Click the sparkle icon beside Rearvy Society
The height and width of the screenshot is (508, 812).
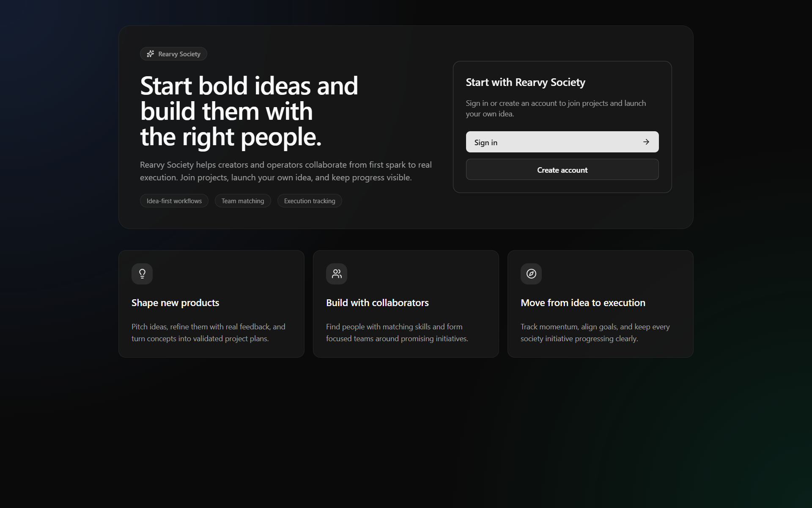pyautogui.click(x=150, y=54)
